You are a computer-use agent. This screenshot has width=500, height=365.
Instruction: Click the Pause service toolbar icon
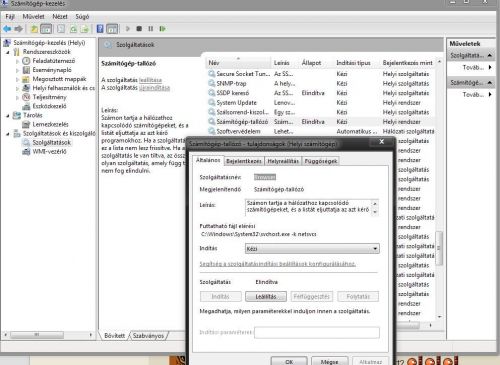[151, 29]
